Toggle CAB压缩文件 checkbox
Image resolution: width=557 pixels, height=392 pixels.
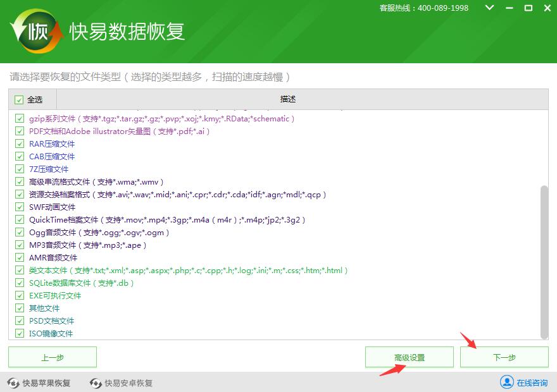pos(20,156)
